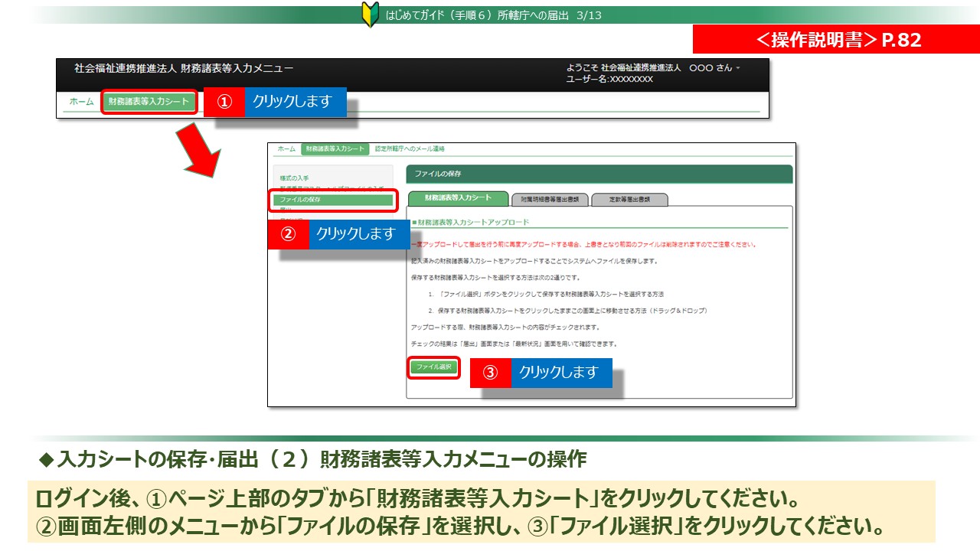Choose ファイルの保存 in the left sidebar
This screenshot has height=551, width=980.
333,200
